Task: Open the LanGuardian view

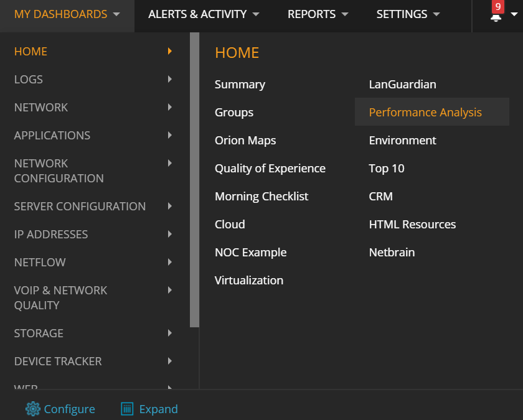Action: tap(402, 85)
